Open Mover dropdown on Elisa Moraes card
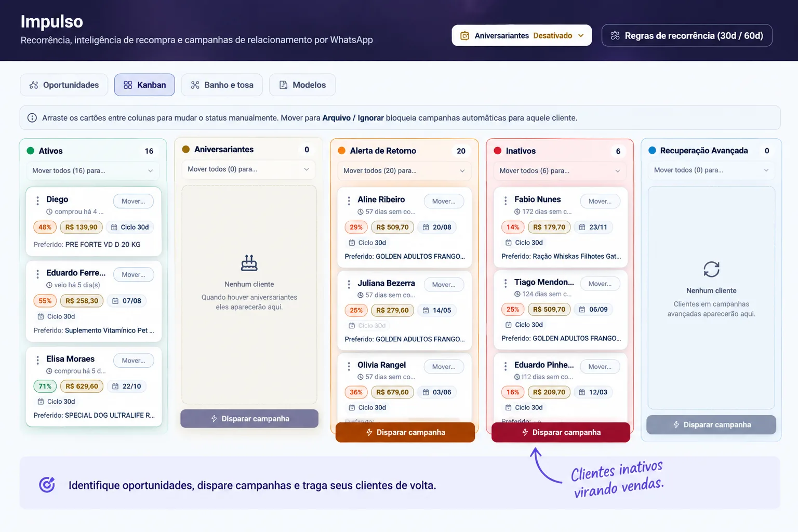The width and height of the screenshot is (798, 532). click(x=134, y=361)
